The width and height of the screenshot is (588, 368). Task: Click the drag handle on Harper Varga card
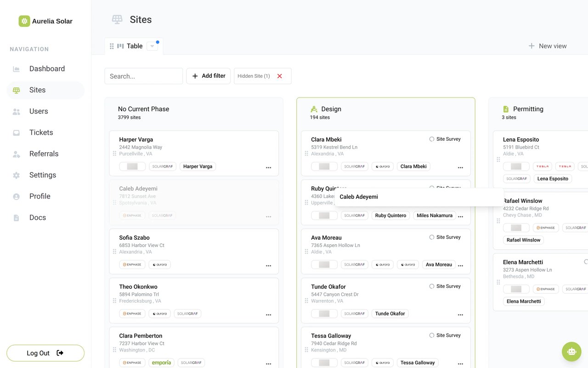click(x=114, y=154)
